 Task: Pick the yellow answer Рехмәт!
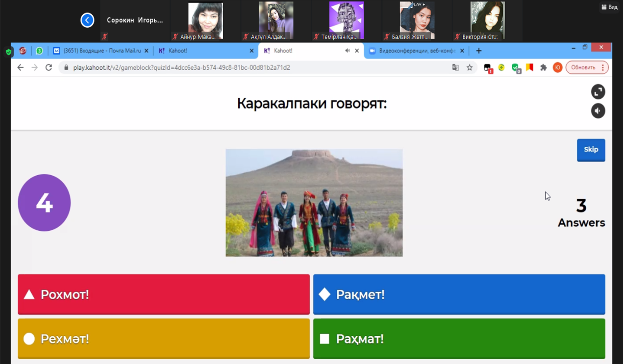point(163,339)
